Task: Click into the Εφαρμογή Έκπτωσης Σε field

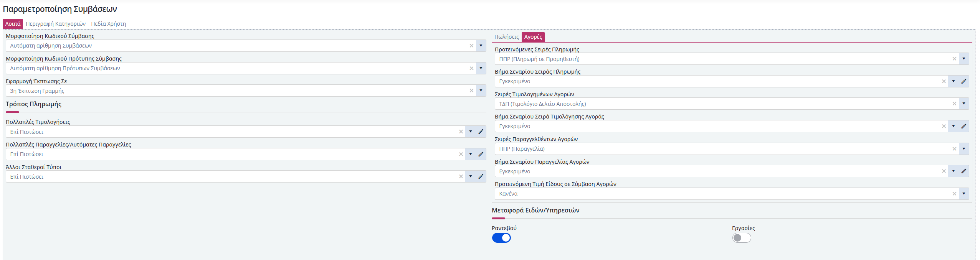Action: (x=230, y=91)
